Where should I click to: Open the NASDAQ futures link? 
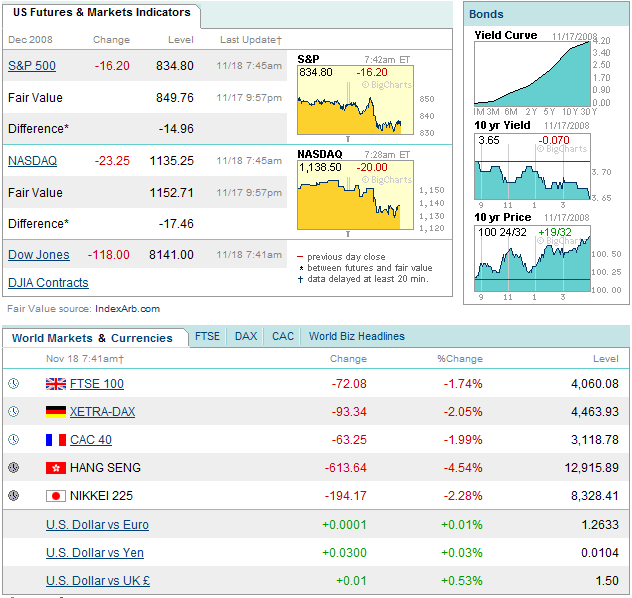coord(32,160)
